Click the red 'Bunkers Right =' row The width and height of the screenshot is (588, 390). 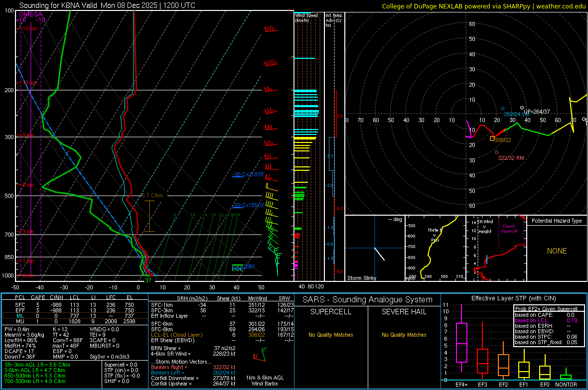[x=193, y=367]
